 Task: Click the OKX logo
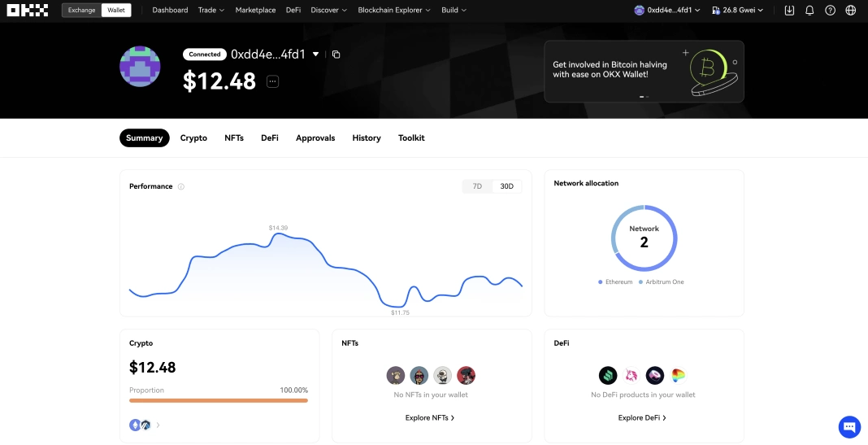coord(27,10)
